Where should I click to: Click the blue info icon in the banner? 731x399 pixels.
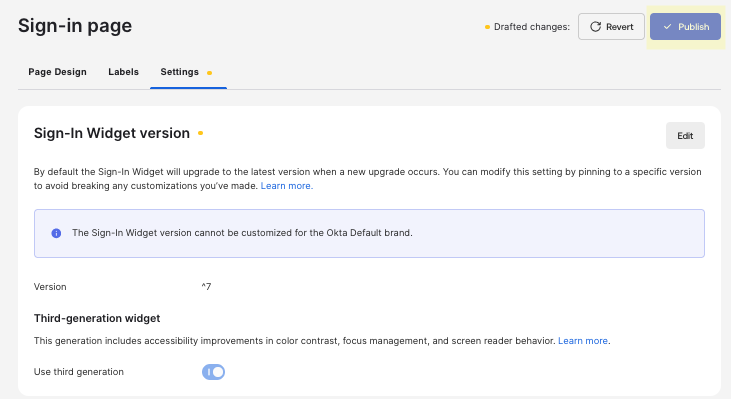[56, 233]
